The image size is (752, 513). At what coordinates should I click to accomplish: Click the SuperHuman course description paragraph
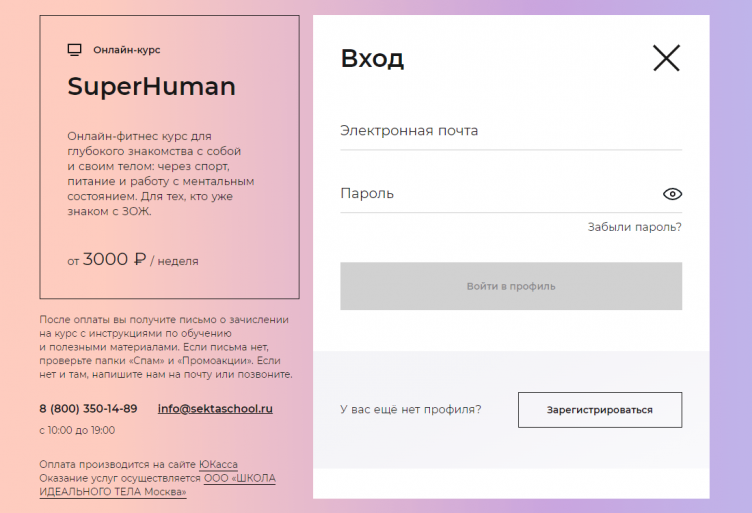pos(160,174)
